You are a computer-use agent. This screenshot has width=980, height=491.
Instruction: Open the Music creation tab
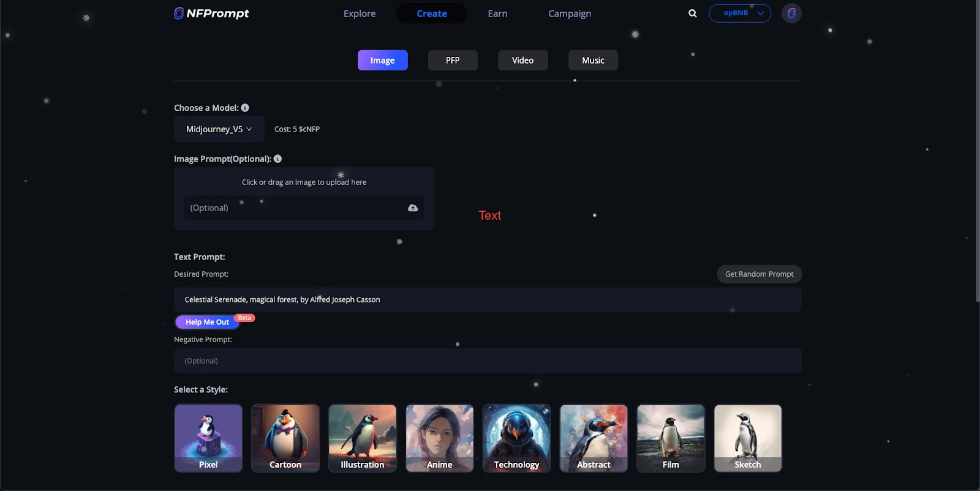[x=592, y=61]
